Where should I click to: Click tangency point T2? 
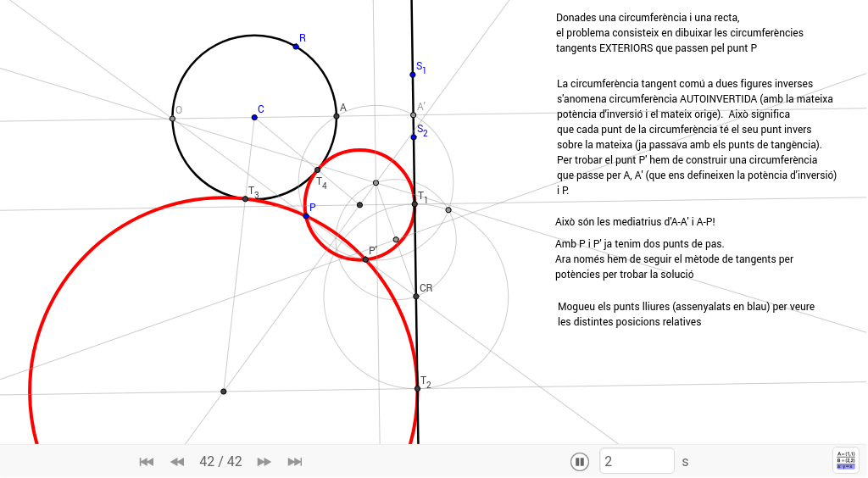click(417, 388)
